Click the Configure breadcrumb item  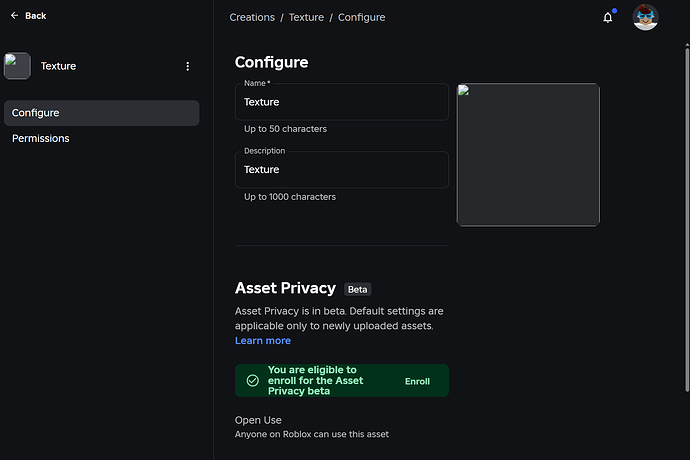tap(361, 18)
